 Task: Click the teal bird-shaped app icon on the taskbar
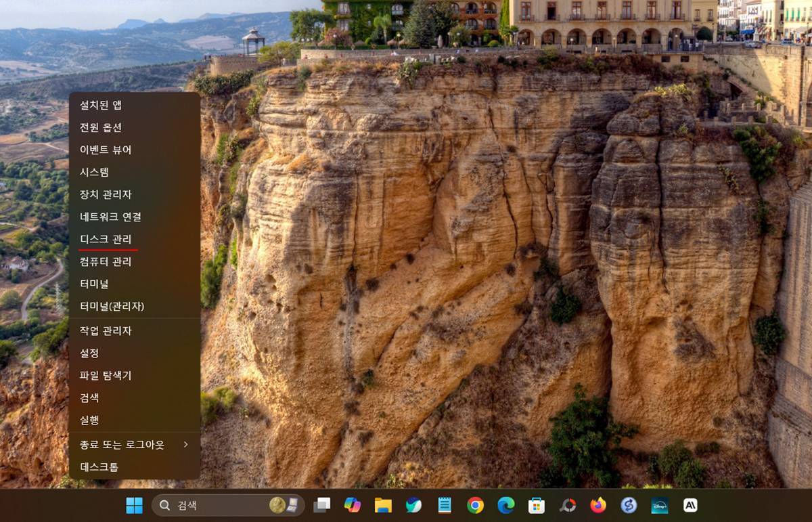pos(414,505)
